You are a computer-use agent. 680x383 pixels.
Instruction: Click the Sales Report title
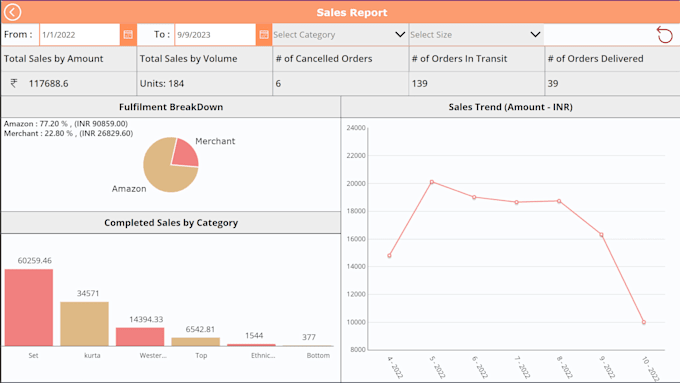pyautogui.click(x=352, y=13)
